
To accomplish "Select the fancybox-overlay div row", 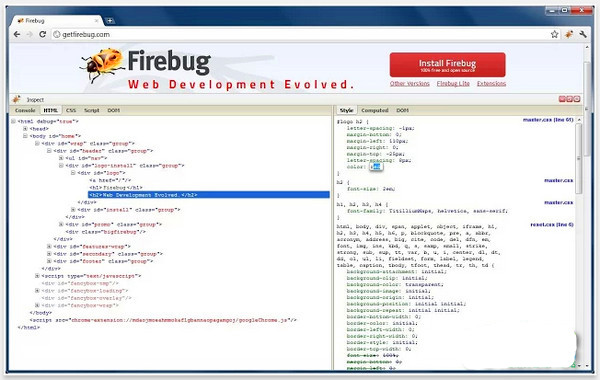I will (x=86, y=298).
